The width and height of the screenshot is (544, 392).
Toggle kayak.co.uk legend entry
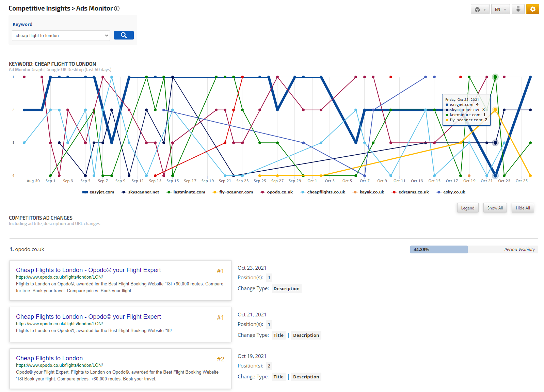pos(369,192)
